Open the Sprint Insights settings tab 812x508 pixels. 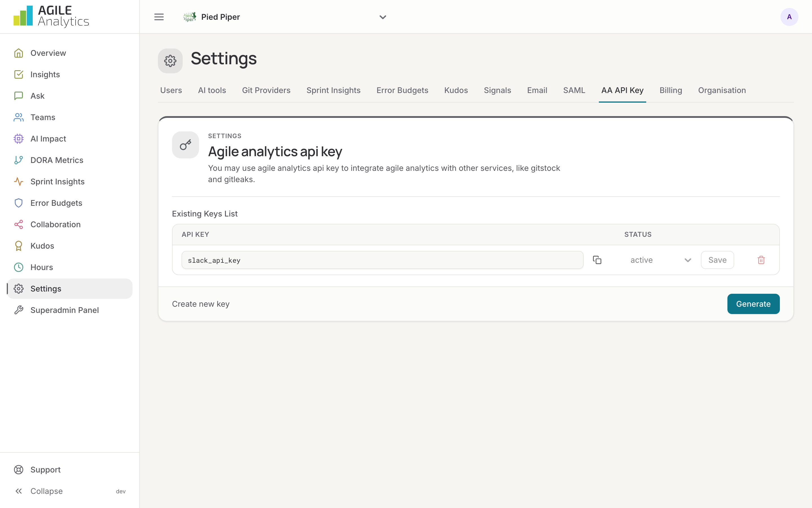point(333,90)
